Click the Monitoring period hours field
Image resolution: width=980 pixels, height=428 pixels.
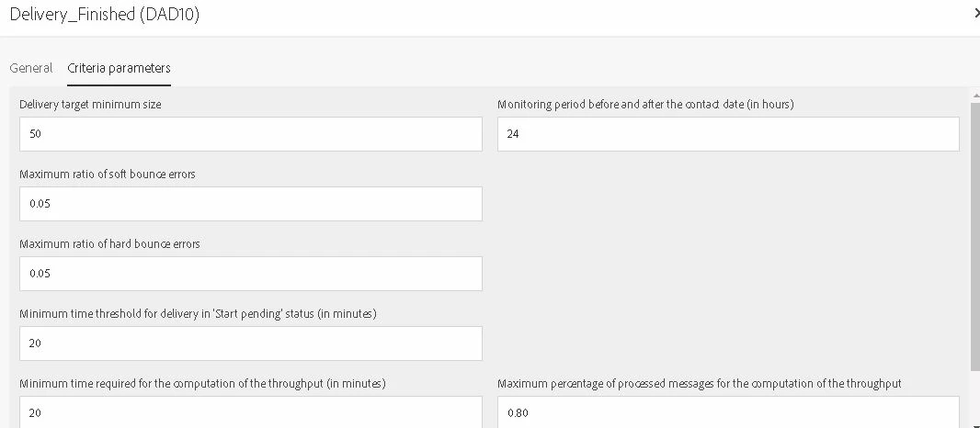coord(727,134)
